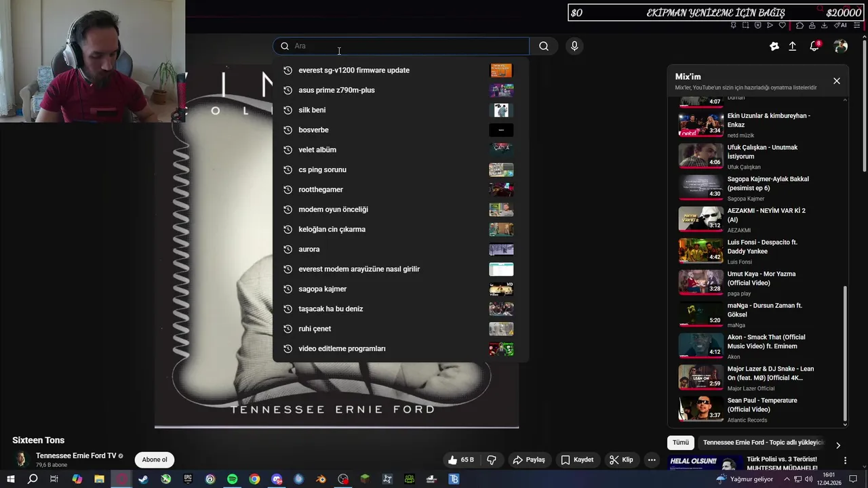Open YouTube notifications bell
Image resolution: width=868 pixels, height=488 pixels.
pos(814,46)
